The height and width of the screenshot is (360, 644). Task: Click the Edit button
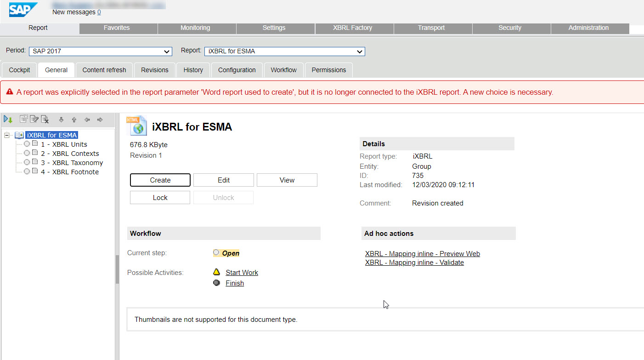(x=224, y=180)
